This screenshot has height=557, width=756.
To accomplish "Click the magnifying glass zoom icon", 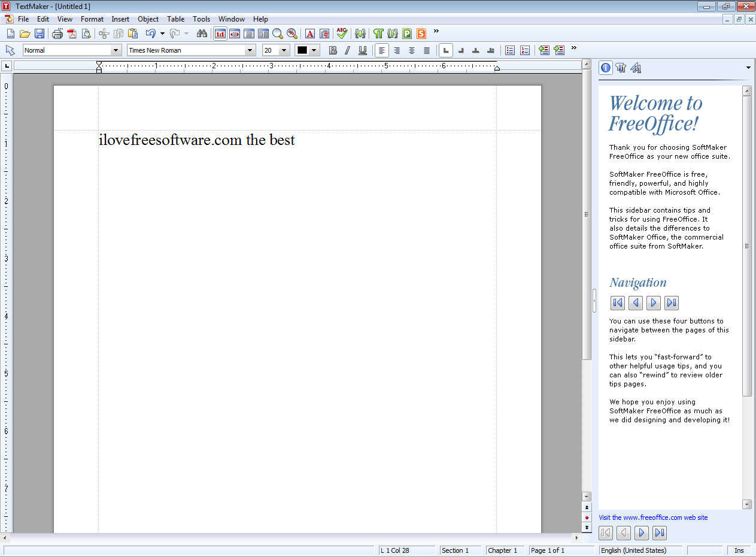I will click(x=278, y=34).
